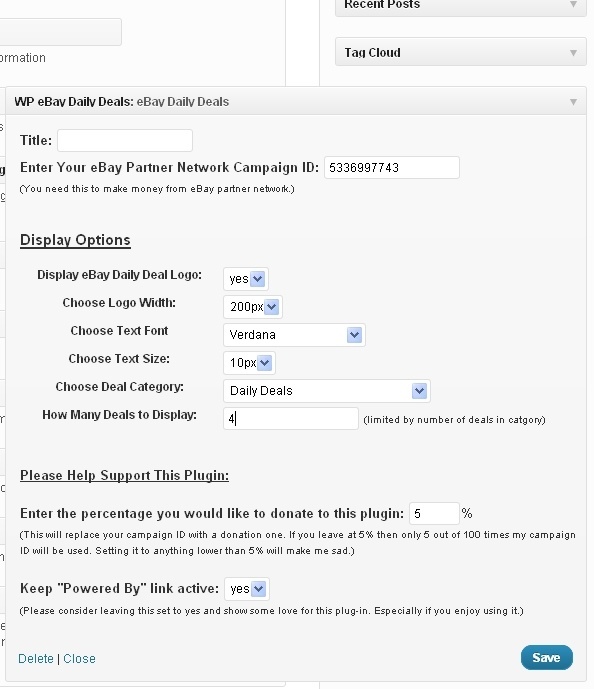Open the Choose Deal Category dropdown
The height and width of the screenshot is (689, 594).
click(326, 391)
